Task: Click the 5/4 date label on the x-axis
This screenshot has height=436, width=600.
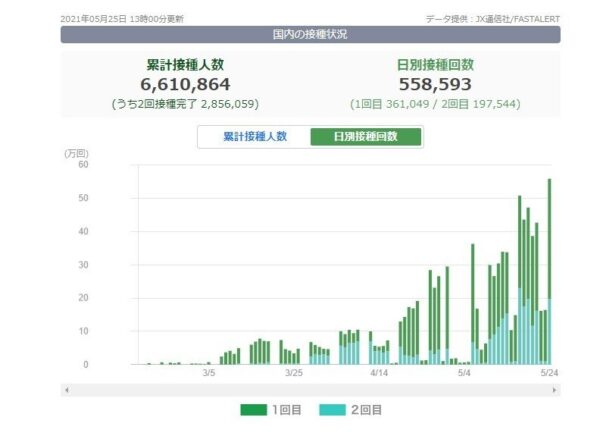Action: (x=465, y=373)
